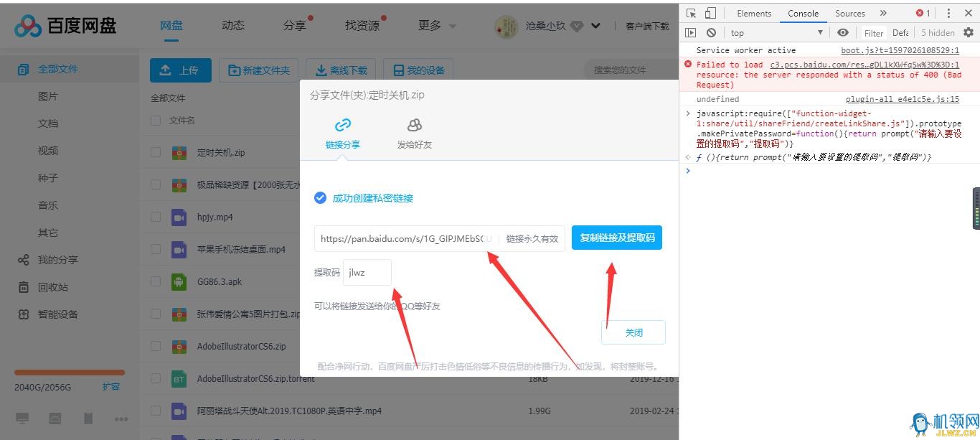The image size is (980, 440).
Task: Check the box for AdobeIllustratorCS6.zip
Action: point(156,346)
